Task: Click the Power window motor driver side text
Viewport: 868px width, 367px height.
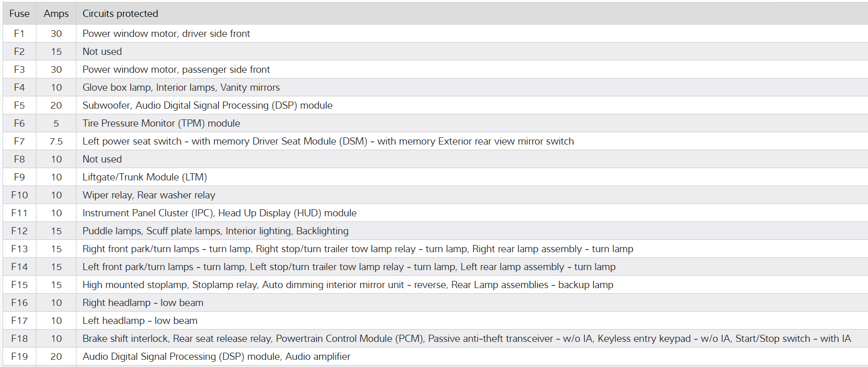Action: click(166, 34)
